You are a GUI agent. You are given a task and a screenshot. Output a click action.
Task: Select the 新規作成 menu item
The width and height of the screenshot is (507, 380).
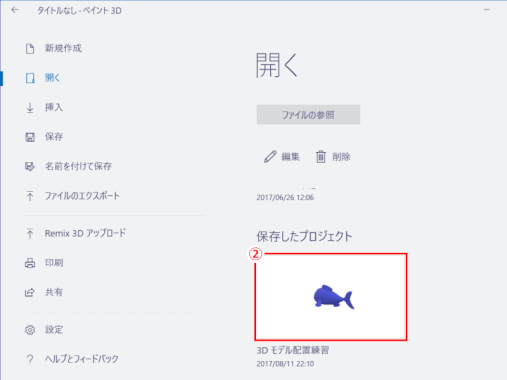click(63, 48)
